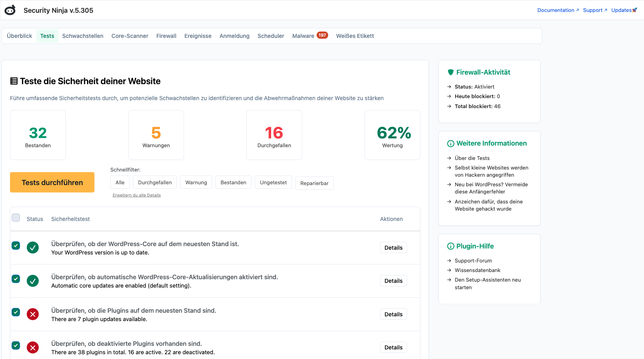644x359 pixels.
Task: Click the Malware badge showing 197
Action: click(322, 35)
